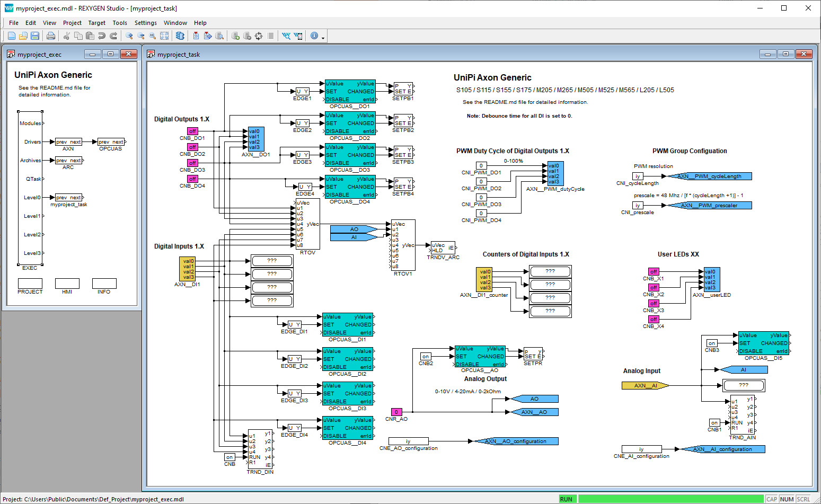
Task: Select the OPCUAS__DO1 block
Action: pos(350,91)
